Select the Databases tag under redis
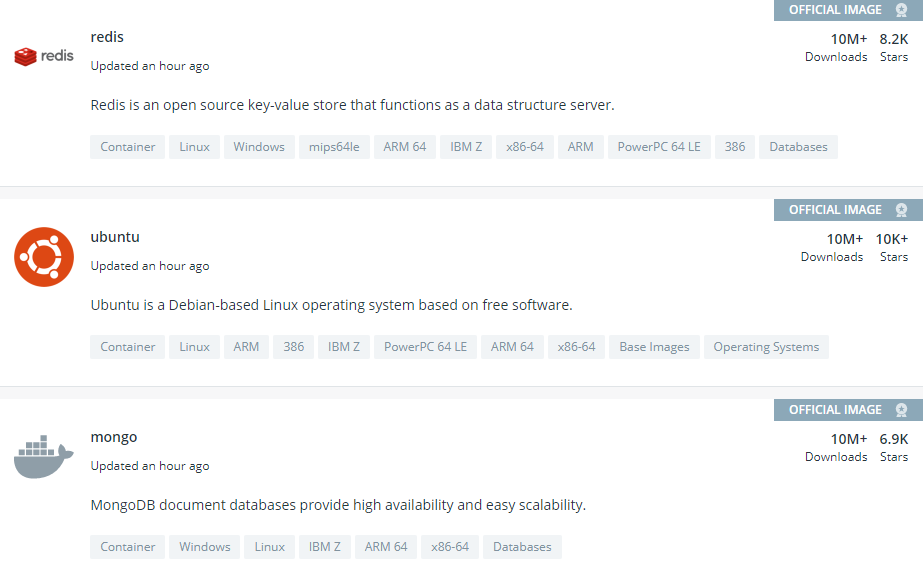The height and width of the screenshot is (585, 923). (798, 146)
